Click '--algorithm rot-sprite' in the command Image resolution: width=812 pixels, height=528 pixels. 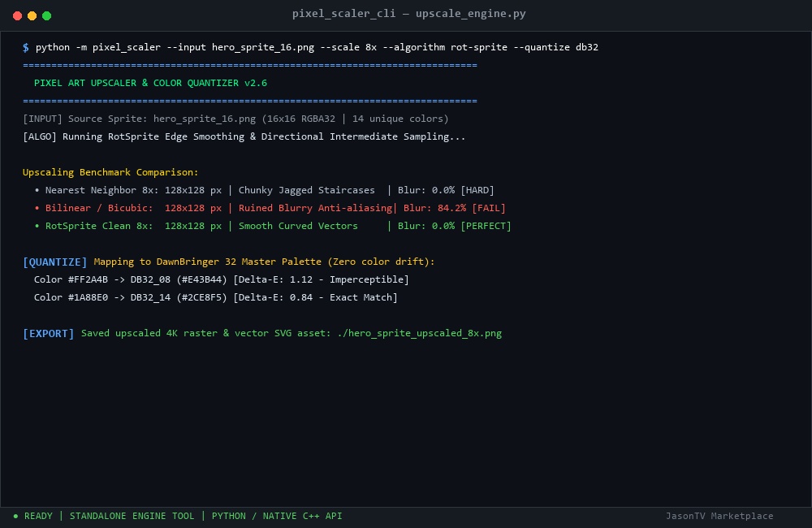445,47
